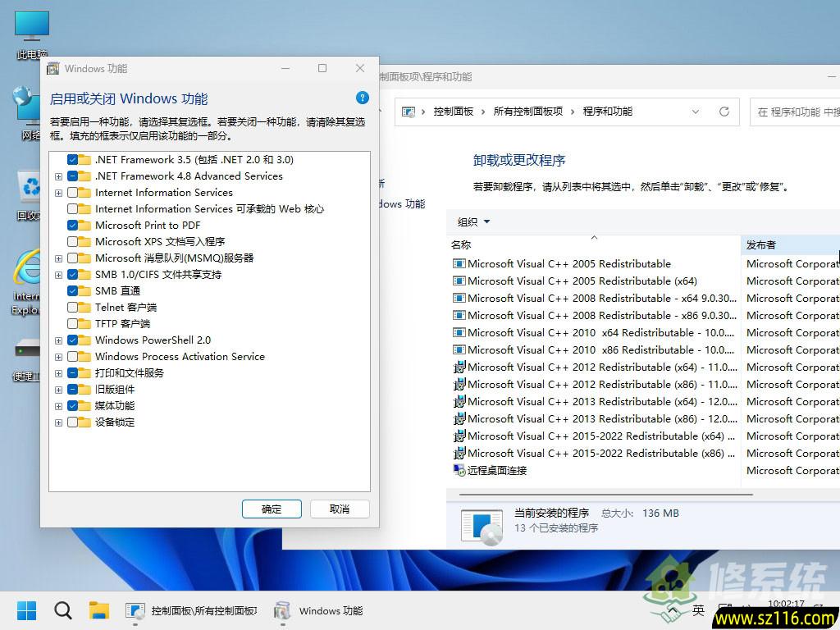The height and width of the screenshot is (630, 840).
Task: Open 此电脑 from the desktop
Action: [31, 25]
